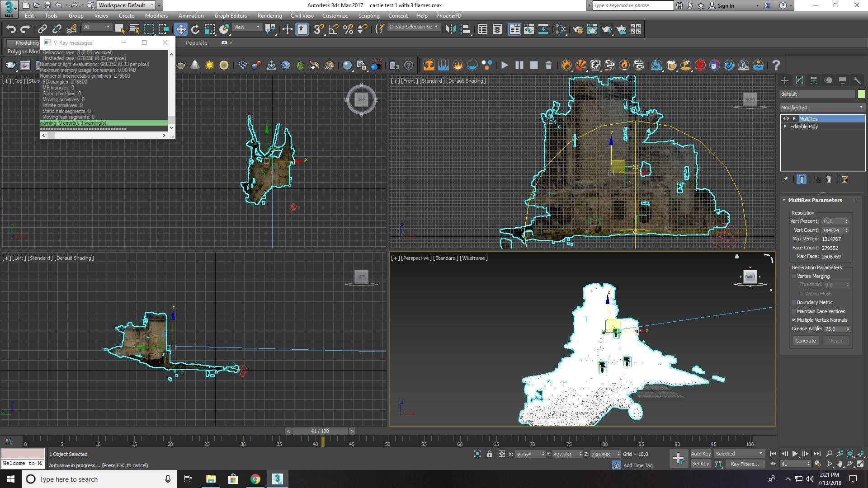Toggle the Angle Snap icon
The image size is (868, 488).
click(334, 29)
